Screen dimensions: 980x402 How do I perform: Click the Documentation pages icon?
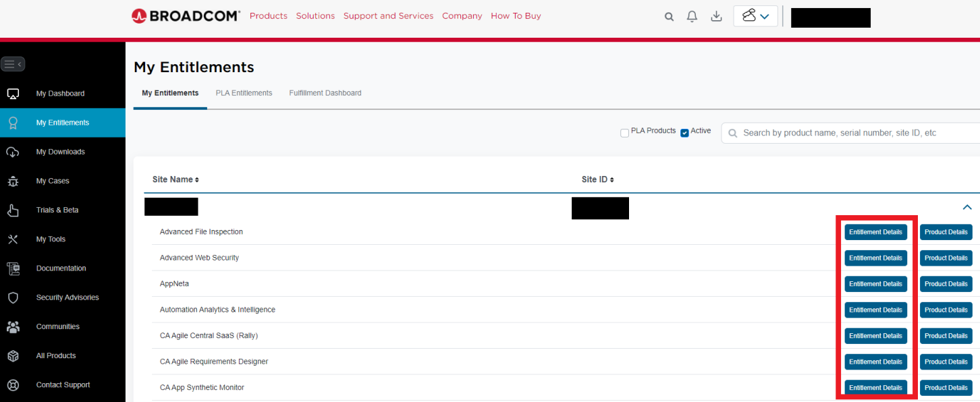pos(13,268)
